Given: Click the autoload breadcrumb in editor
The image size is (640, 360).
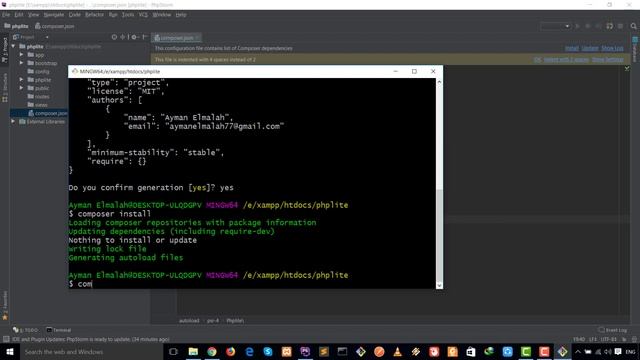Looking at the screenshot, I should [189, 320].
